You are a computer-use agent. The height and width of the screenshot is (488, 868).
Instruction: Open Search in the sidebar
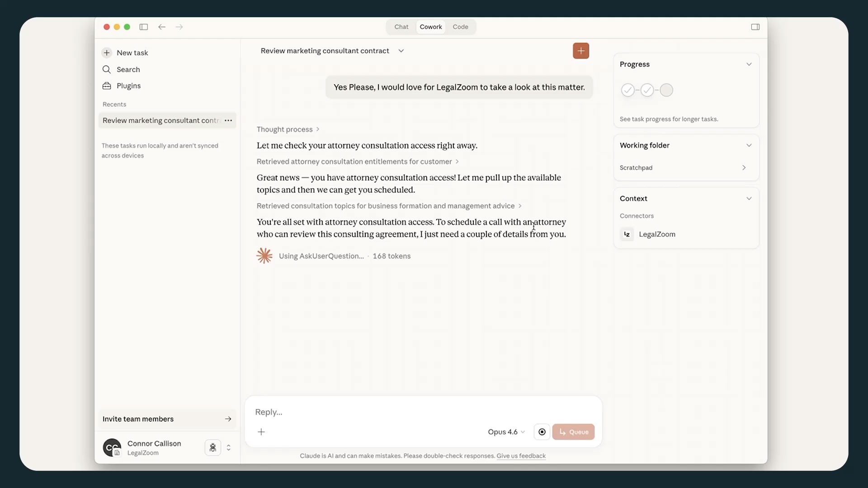point(128,69)
